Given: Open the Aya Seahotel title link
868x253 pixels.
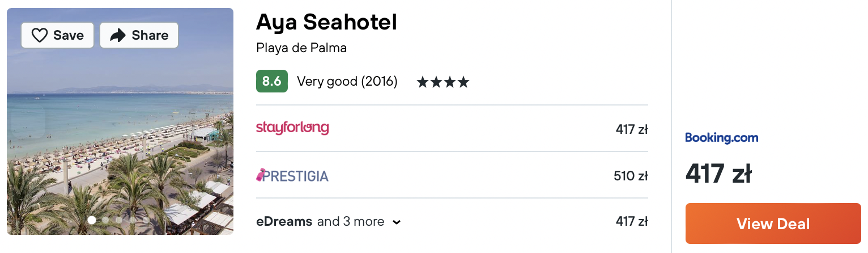Looking at the screenshot, I should 326,22.
